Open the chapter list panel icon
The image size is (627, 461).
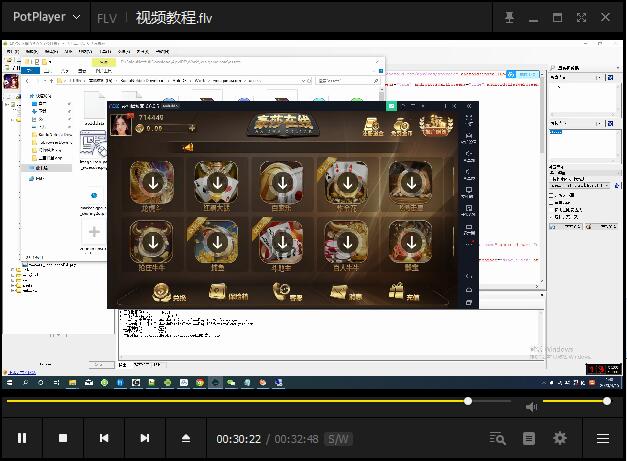pos(529,438)
